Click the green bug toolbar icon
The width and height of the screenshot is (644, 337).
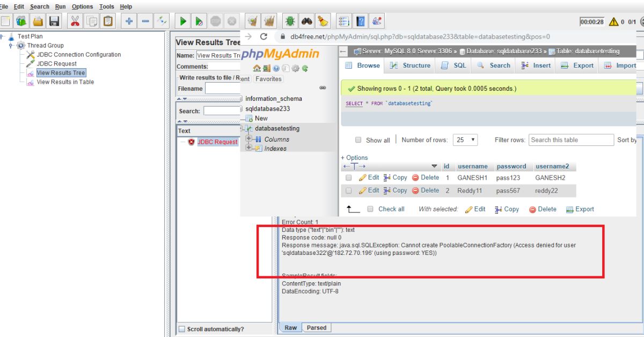(290, 21)
